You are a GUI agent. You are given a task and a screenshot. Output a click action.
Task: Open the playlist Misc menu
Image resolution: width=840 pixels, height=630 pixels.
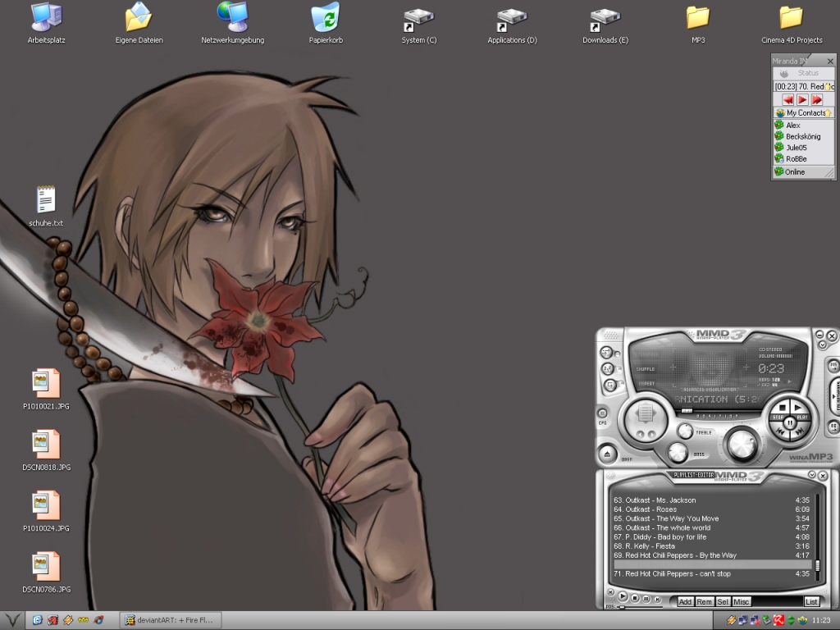tap(742, 601)
